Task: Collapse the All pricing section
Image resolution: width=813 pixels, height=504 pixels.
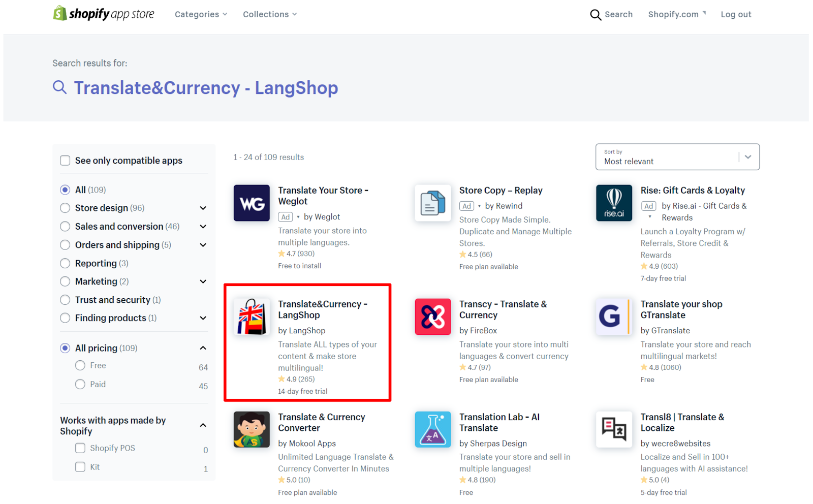Action: [x=203, y=348]
